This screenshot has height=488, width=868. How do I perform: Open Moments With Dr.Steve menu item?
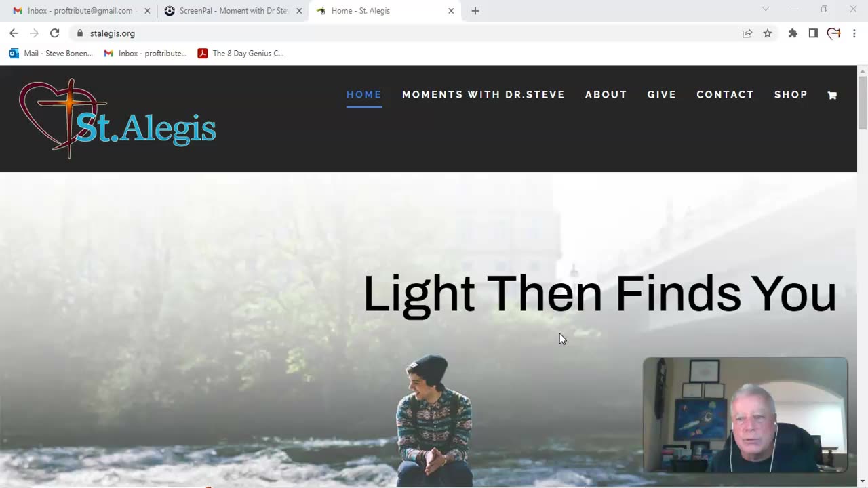(484, 94)
